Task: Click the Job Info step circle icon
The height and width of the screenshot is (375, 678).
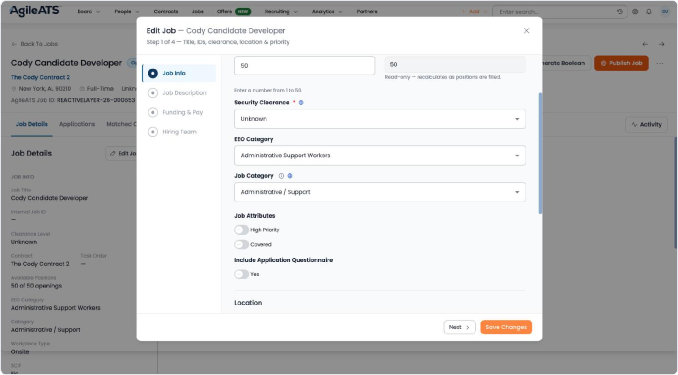Action: [x=153, y=73]
